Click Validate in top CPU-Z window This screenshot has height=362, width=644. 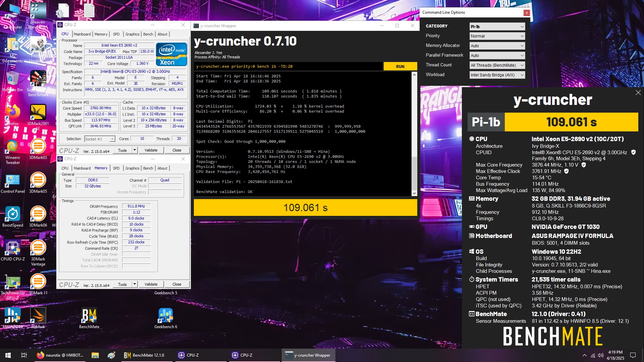[x=151, y=150]
